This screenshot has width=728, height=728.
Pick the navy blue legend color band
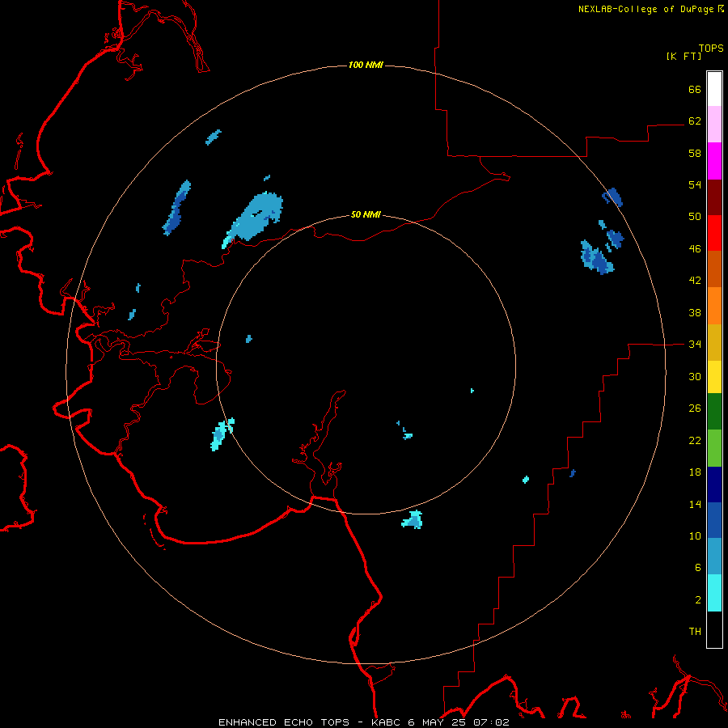point(714,485)
